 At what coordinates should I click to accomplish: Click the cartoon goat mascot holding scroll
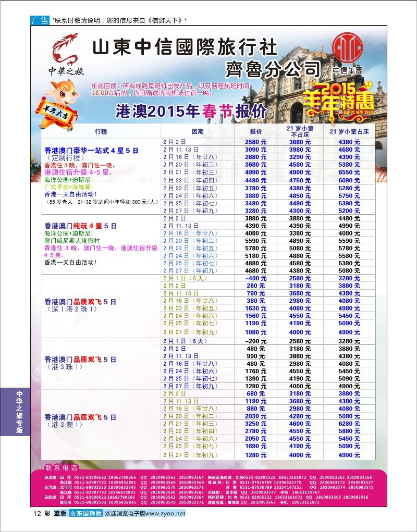coord(58,105)
